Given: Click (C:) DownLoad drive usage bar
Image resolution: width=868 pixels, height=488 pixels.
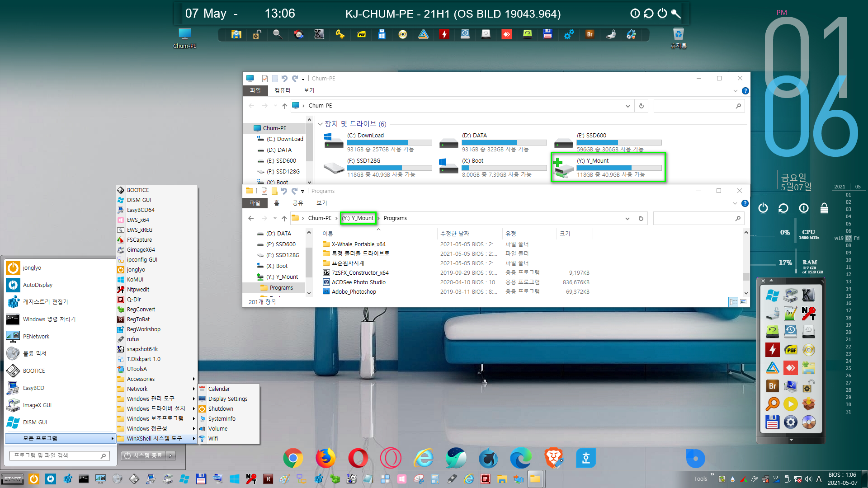Looking at the screenshot, I should tap(389, 142).
